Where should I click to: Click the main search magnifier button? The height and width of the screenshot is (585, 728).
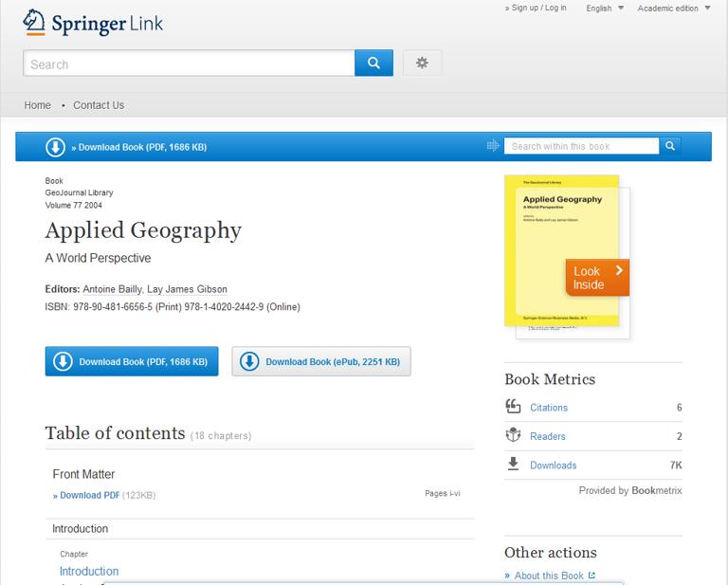point(373,64)
